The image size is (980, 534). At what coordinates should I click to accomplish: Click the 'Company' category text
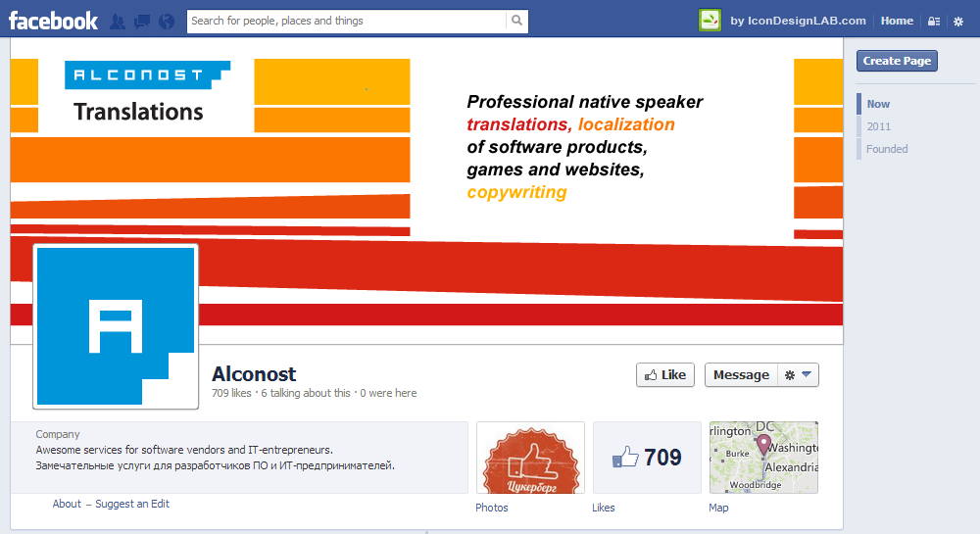click(58, 434)
